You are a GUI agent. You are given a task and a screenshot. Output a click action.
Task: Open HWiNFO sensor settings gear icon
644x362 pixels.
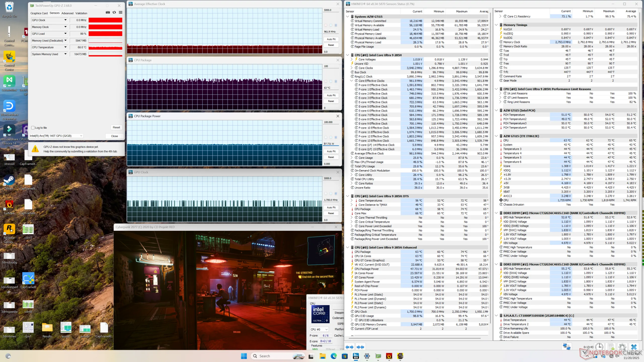[x=622, y=347]
